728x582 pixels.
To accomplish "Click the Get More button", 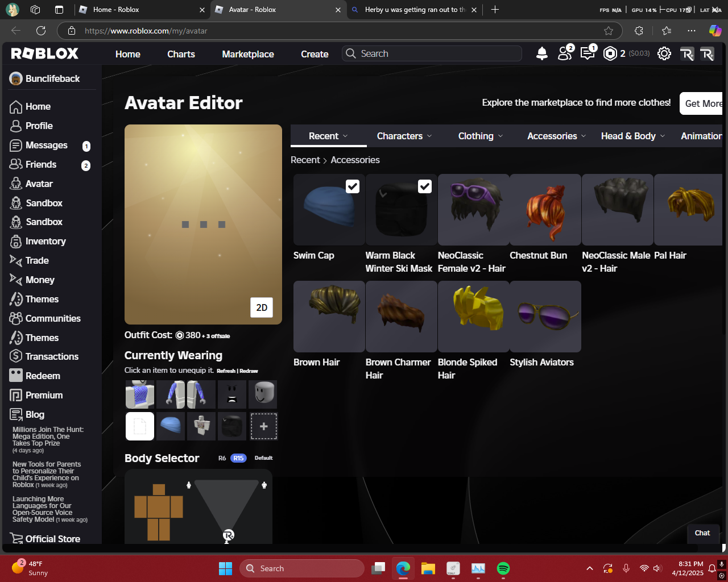I will (x=701, y=103).
